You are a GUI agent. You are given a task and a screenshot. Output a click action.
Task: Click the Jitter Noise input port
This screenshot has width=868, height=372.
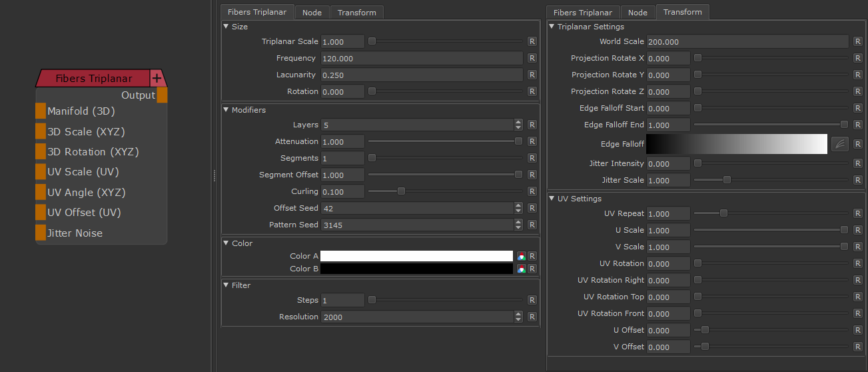(41, 233)
